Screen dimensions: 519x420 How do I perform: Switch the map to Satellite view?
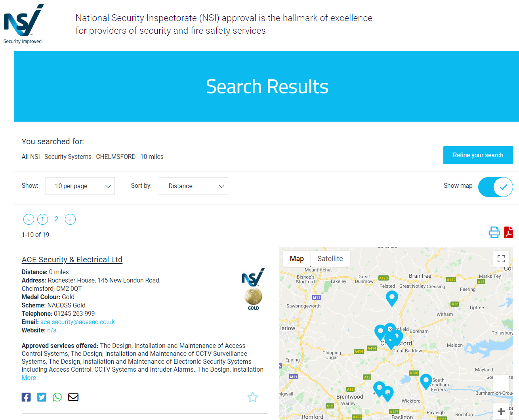pos(330,258)
